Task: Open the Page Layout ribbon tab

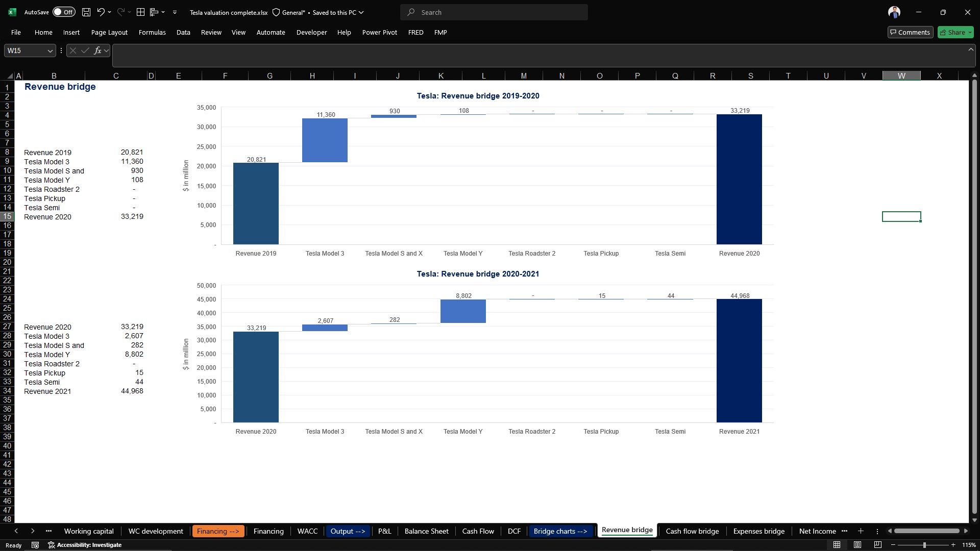Action: (109, 32)
